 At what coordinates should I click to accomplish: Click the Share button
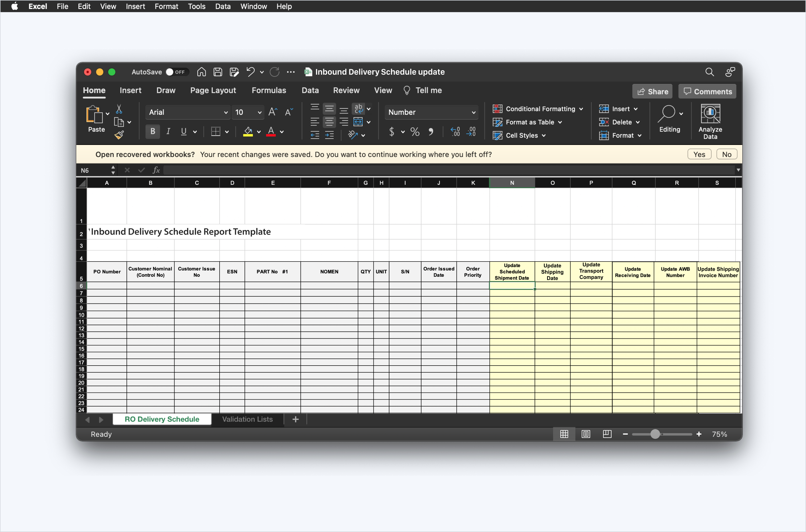(x=652, y=91)
